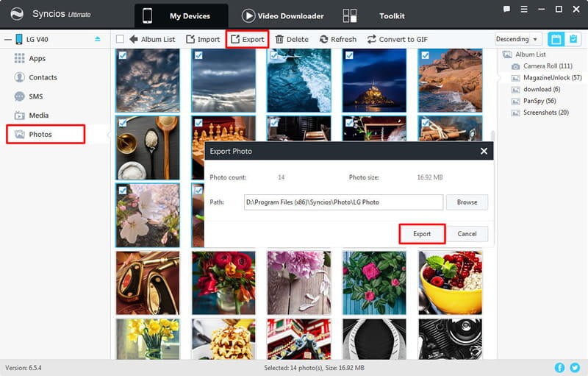Select the red temple photo thumbnail
This screenshot has height=376, width=588.
point(299,339)
